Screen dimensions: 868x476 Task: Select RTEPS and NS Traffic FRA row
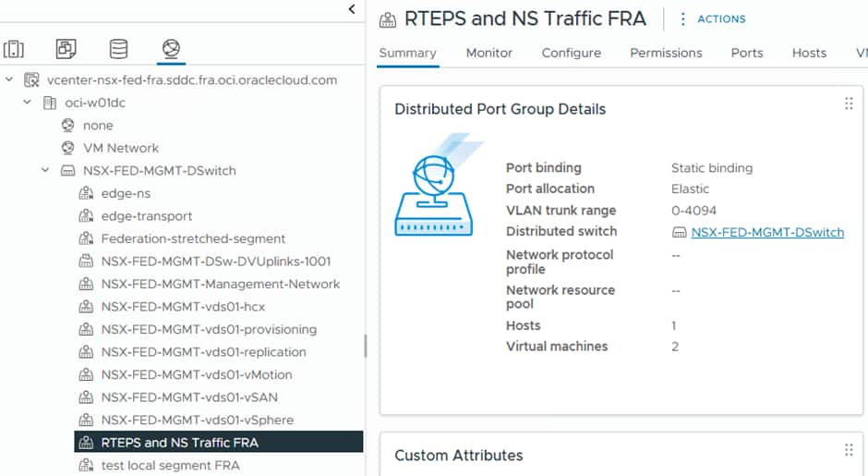(x=219, y=442)
